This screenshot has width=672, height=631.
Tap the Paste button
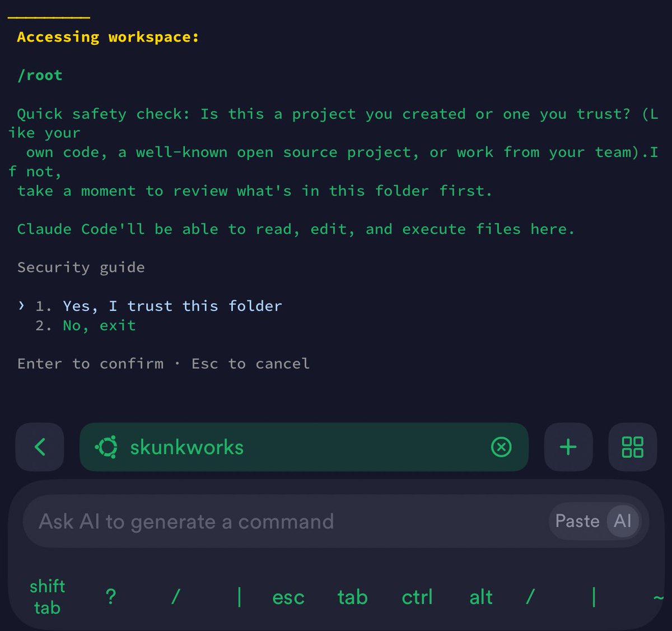click(577, 521)
